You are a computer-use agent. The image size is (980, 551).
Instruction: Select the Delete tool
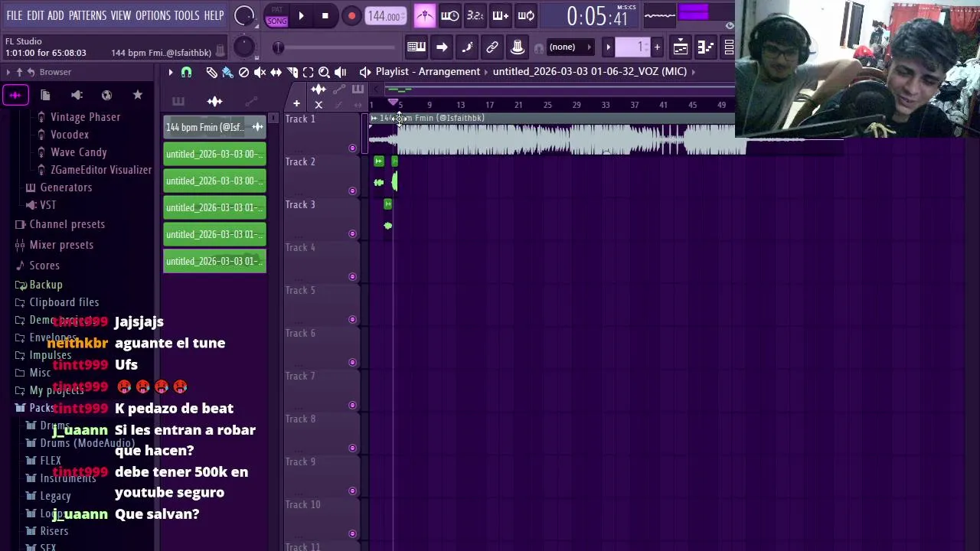click(x=243, y=72)
